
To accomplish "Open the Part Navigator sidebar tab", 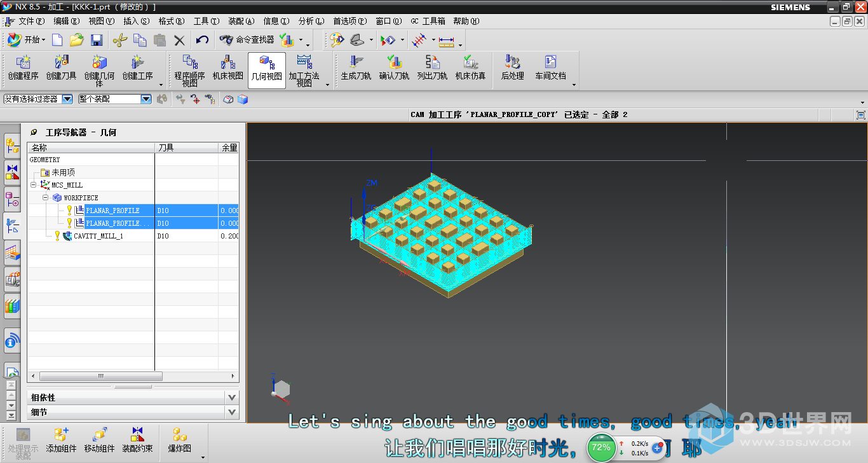I will coord(12,199).
